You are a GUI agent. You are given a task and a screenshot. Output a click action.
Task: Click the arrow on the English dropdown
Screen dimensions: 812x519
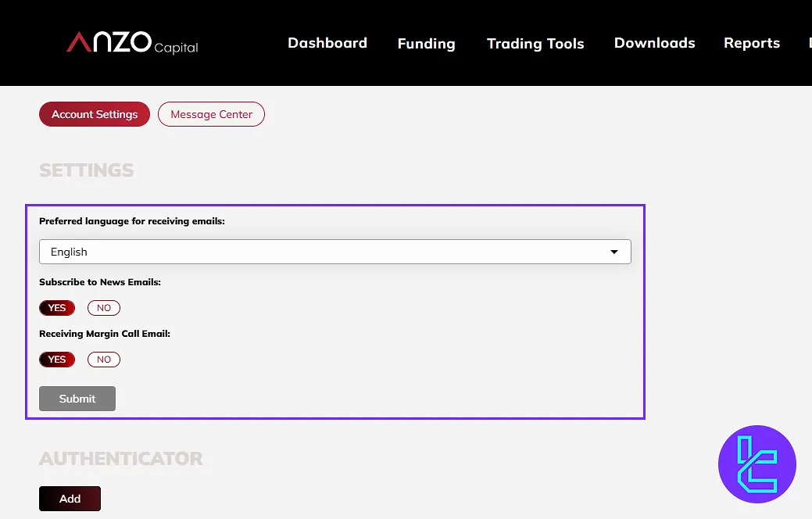(x=614, y=252)
